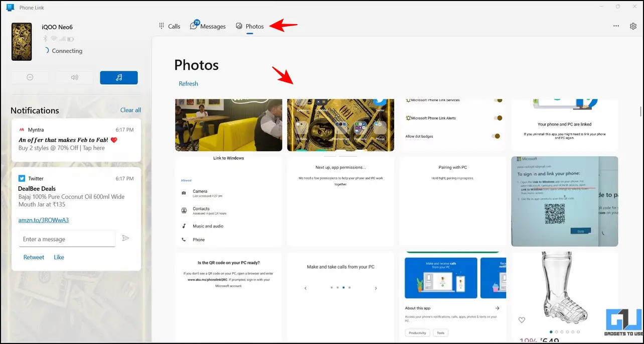Click the Photos tab picture icon
644x344 pixels.
coord(239,26)
